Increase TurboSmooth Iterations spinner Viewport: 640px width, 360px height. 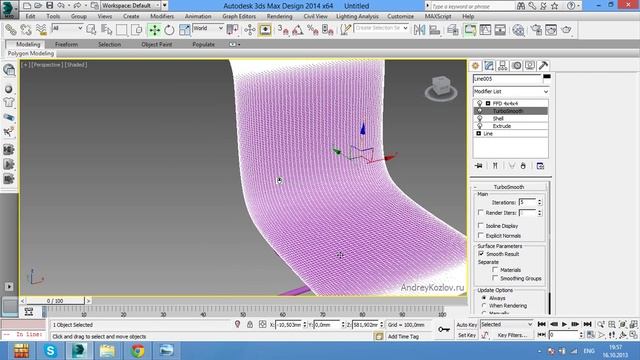pyautogui.click(x=540, y=200)
